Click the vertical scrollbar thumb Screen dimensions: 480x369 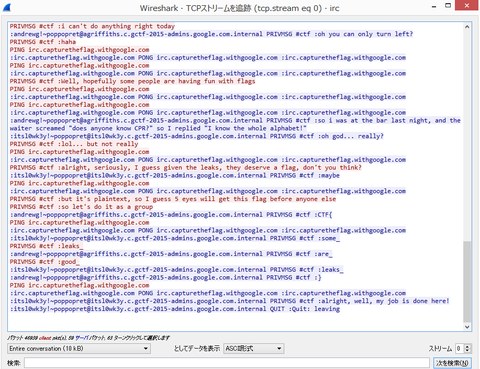pos(467,282)
